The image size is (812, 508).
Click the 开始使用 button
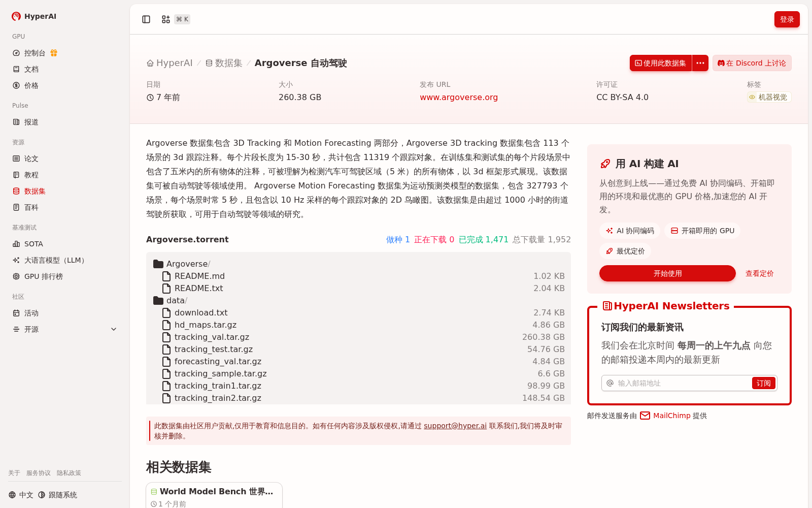tap(667, 273)
